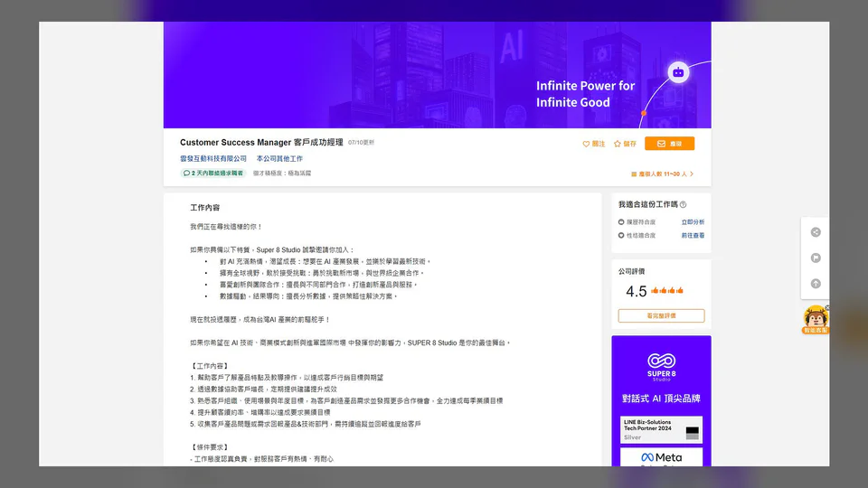Close the customer service mascot widget

pos(827,307)
